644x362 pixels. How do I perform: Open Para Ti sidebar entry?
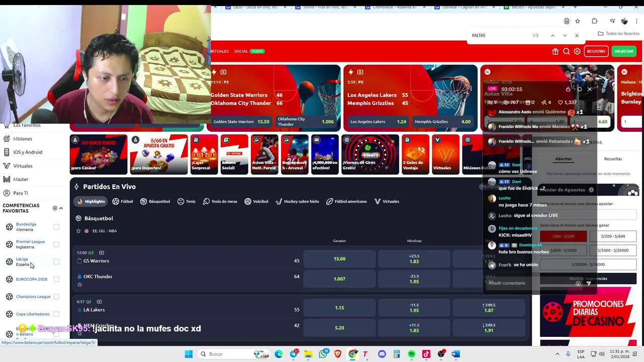21,193
